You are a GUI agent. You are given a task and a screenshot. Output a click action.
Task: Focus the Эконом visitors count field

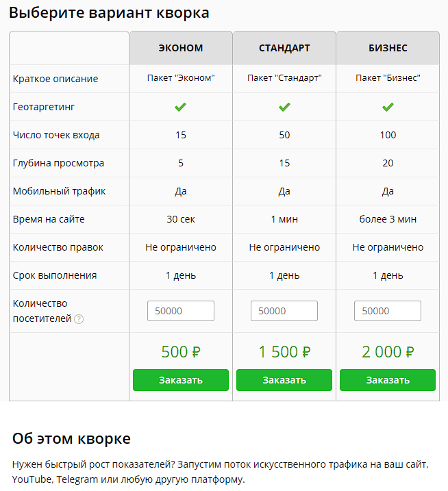coord(181,311)
